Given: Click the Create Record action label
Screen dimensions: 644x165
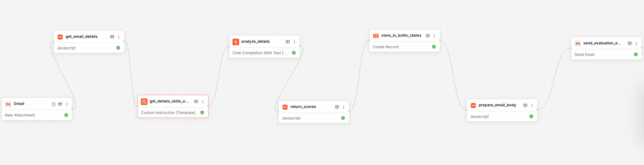Looking at the screenshot, I should click(386, 47).
